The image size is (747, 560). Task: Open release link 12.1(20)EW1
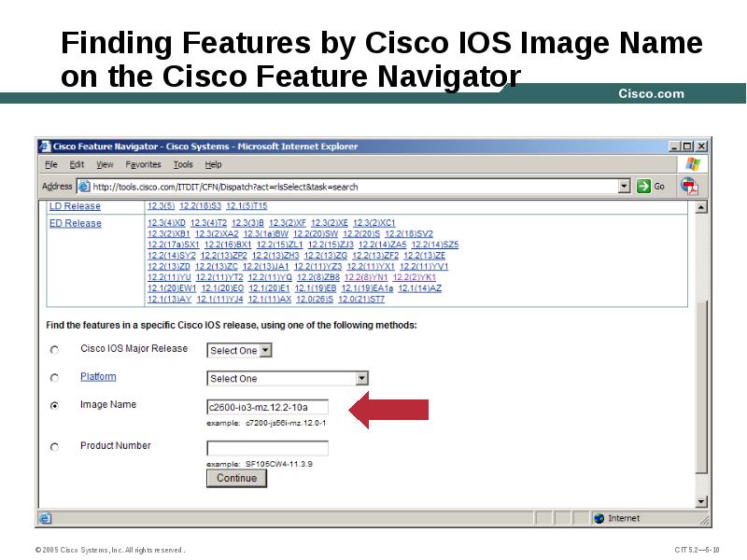(x=172, y=288)
